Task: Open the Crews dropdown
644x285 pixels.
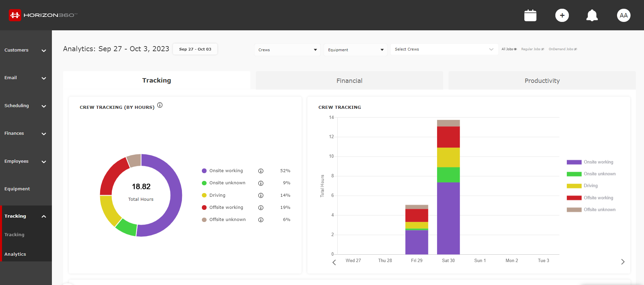Action: pyautogui.click(x=287, y=50)
